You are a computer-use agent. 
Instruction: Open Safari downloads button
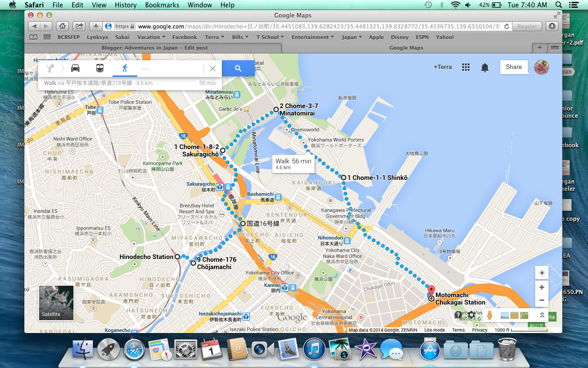pyautogui.click(x=552, y=26)
